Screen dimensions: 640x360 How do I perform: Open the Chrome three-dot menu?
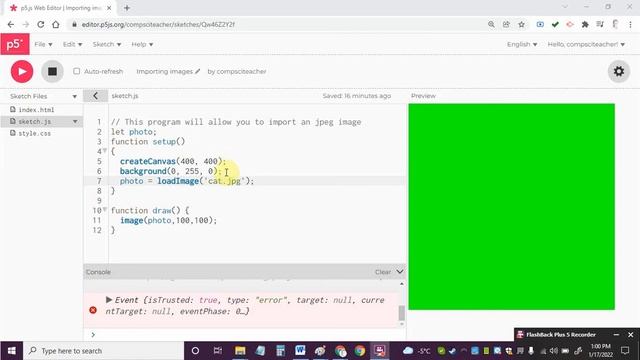[x=630, y=24]
